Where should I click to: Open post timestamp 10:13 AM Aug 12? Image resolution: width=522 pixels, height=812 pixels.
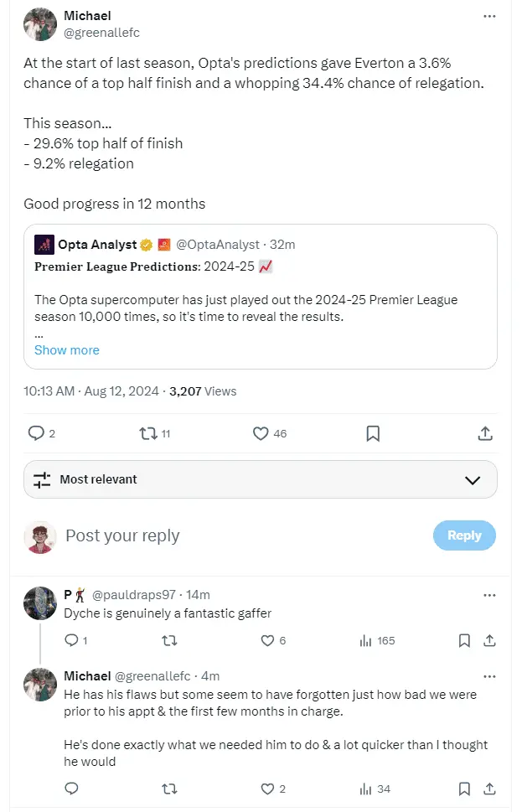tap(92, 391)
